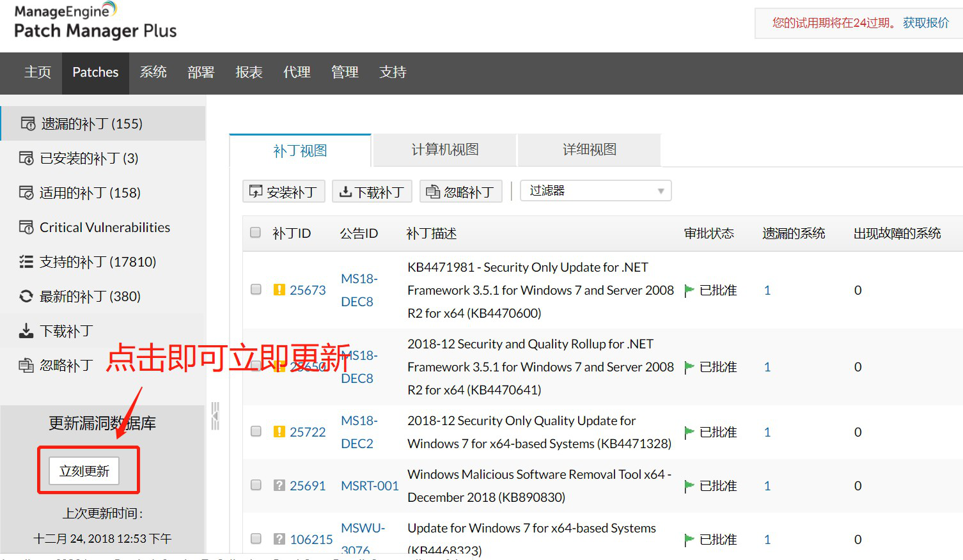Check the box for patch 25691
963x560 pixels.
click(256, 485)
